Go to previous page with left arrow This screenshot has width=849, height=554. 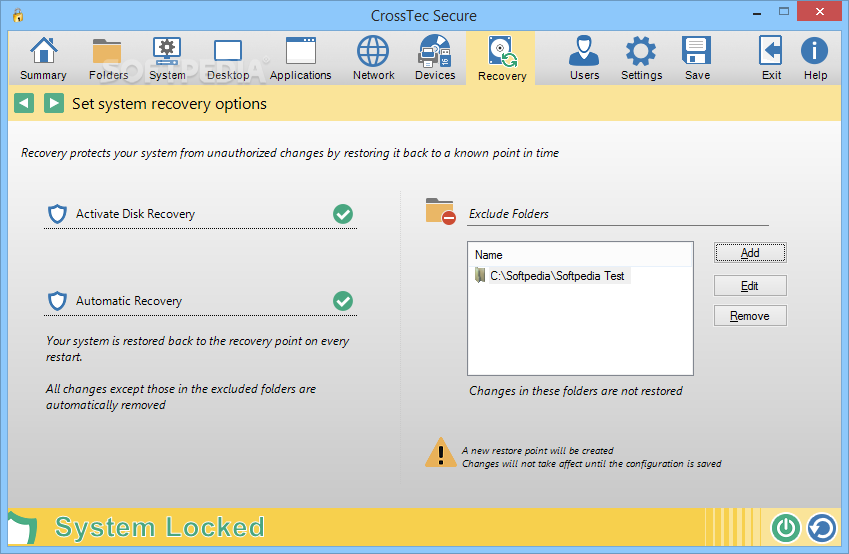[x=24, y=103]
